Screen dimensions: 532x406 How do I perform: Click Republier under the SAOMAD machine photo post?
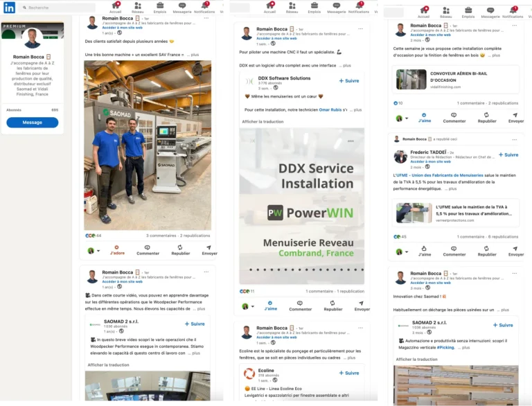click(x=180, y=249)
